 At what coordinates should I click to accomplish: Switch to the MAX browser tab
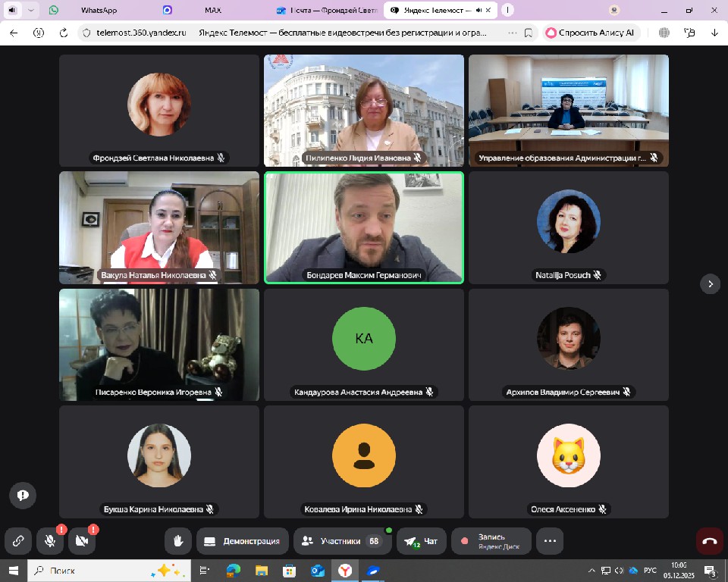tap(213, 11)
